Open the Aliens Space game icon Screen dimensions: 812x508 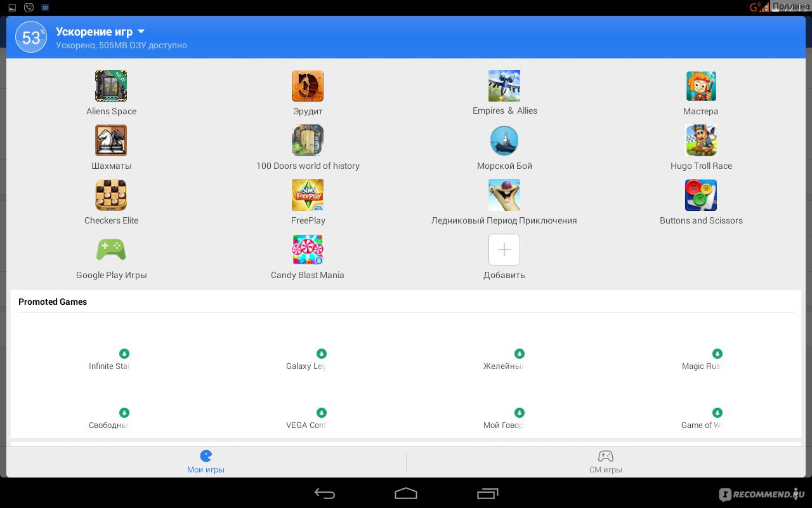(111, 86)
